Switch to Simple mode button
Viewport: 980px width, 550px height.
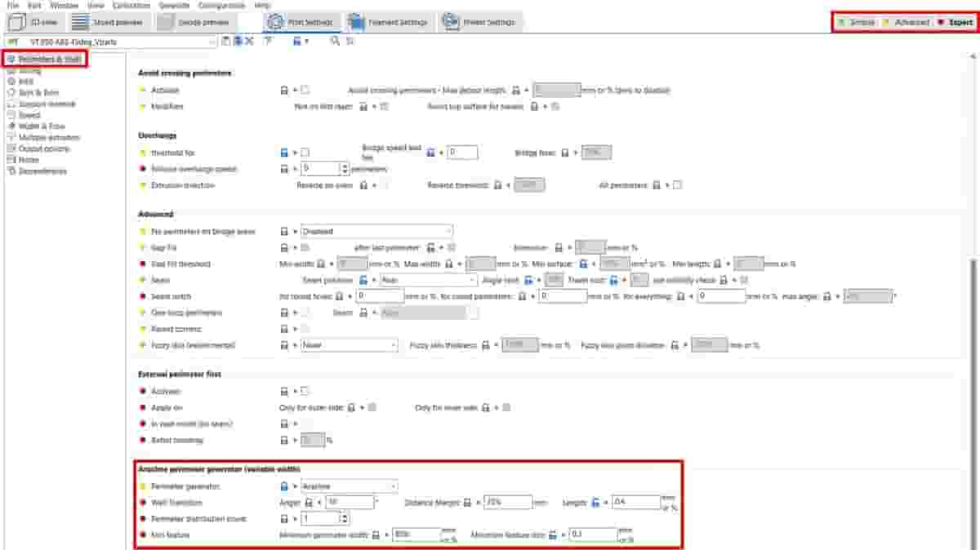pos(857,22)
